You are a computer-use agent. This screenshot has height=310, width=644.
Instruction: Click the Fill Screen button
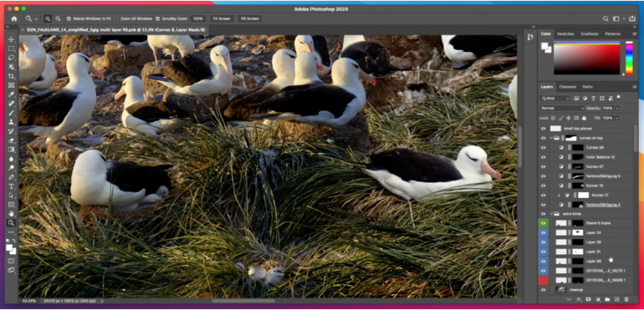(250, 19)
